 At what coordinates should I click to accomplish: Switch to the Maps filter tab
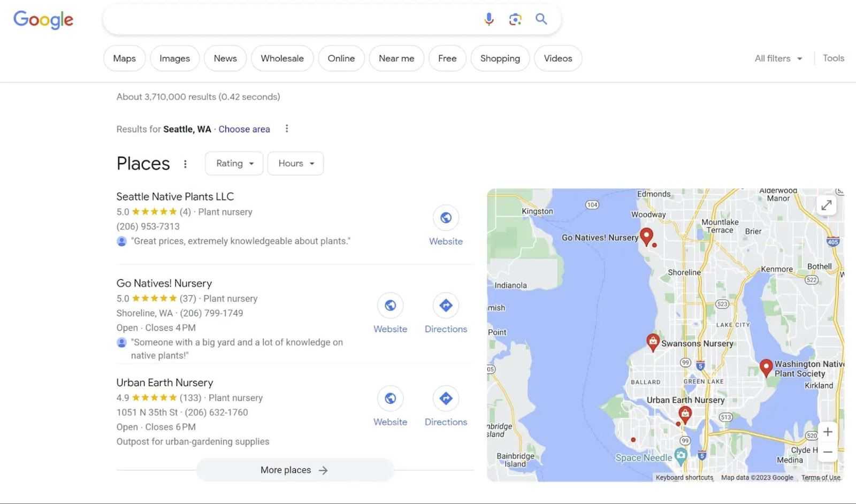click(124, 58)
